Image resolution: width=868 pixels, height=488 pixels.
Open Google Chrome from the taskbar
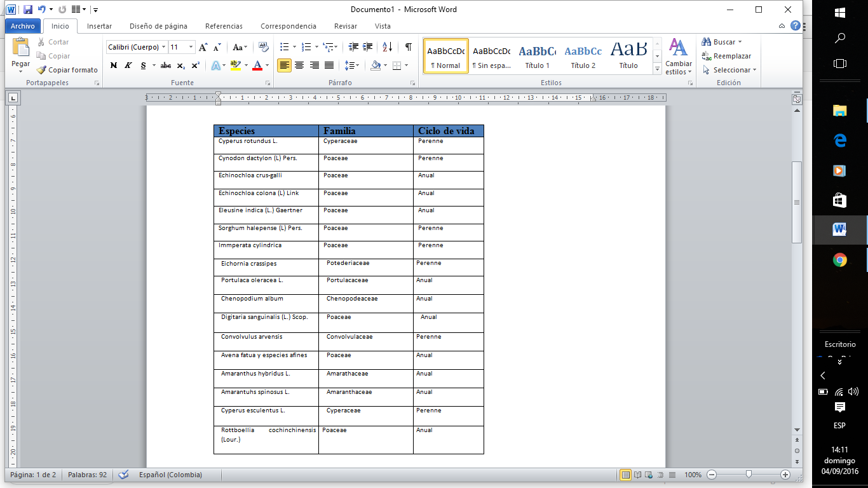840,260
